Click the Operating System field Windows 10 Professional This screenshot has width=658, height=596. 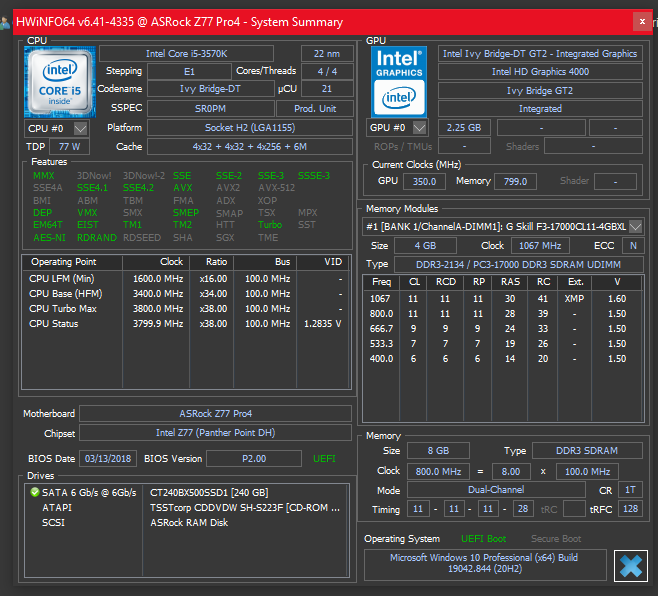[x=485, y=563]
